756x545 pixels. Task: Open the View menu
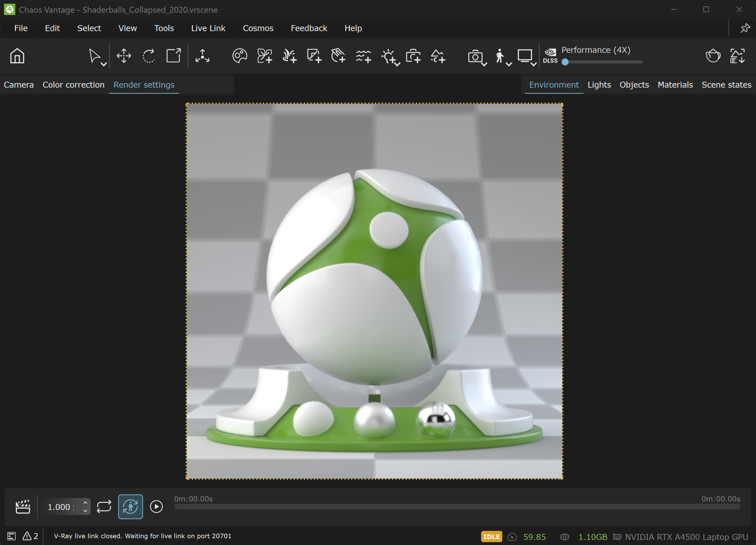[x=128, y=28]
